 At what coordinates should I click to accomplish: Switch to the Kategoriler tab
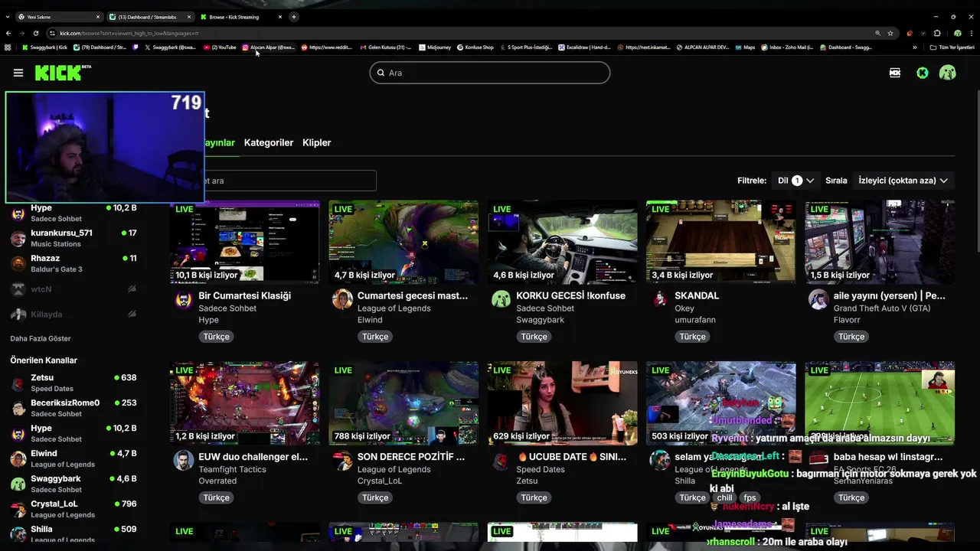coord(269,143)
